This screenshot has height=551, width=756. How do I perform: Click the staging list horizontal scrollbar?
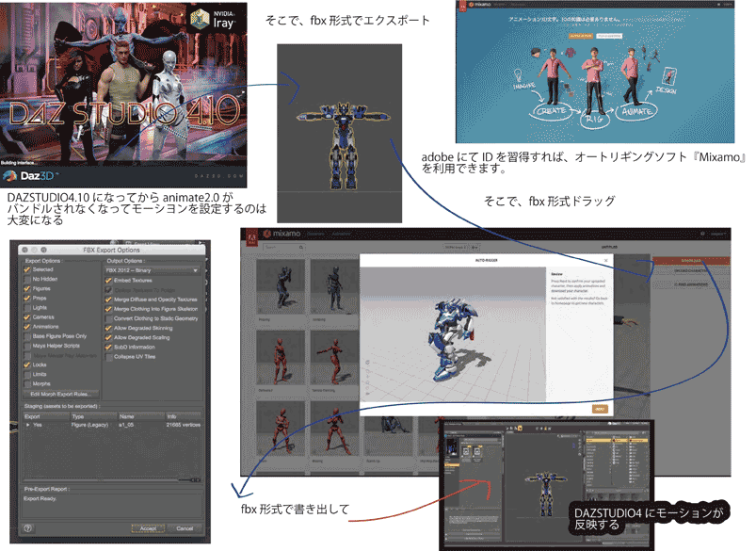point(112,479)
